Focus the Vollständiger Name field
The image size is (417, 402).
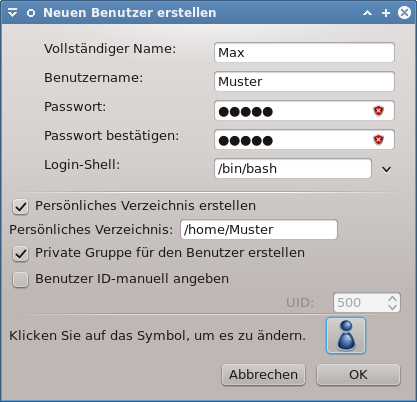[x=304, y=52]
